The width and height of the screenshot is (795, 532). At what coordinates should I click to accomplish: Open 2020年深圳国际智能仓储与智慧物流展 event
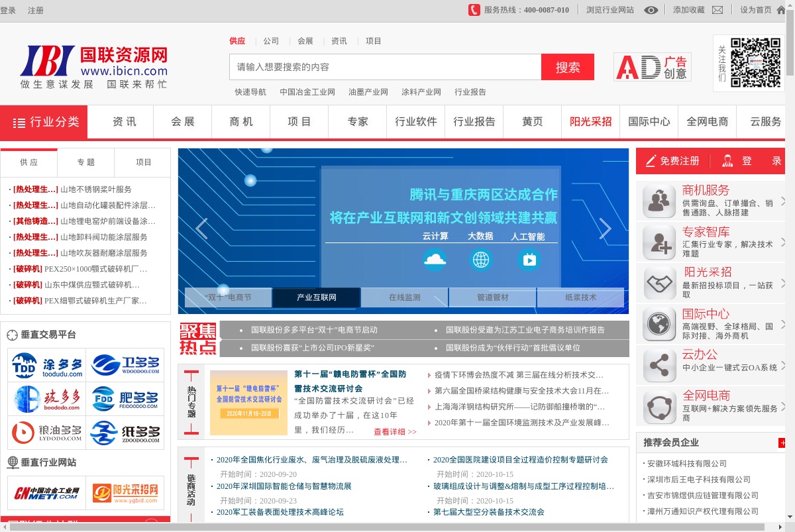[x=284, y=486]
